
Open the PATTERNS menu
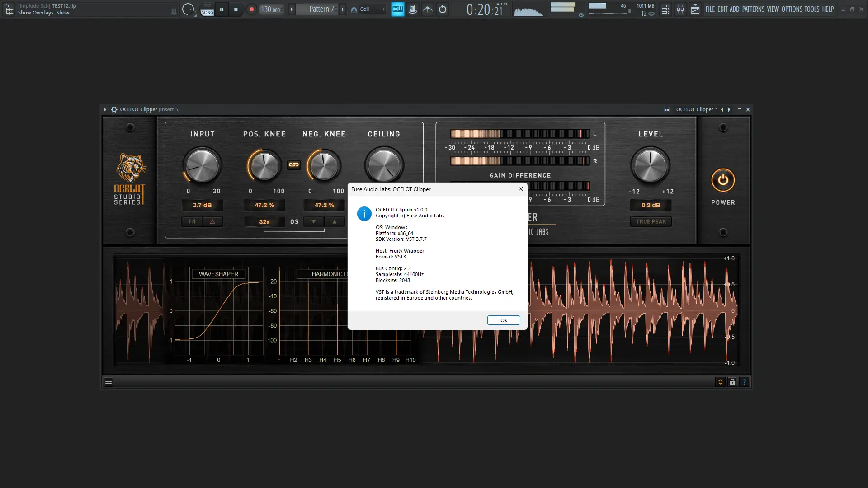(753, 9)
